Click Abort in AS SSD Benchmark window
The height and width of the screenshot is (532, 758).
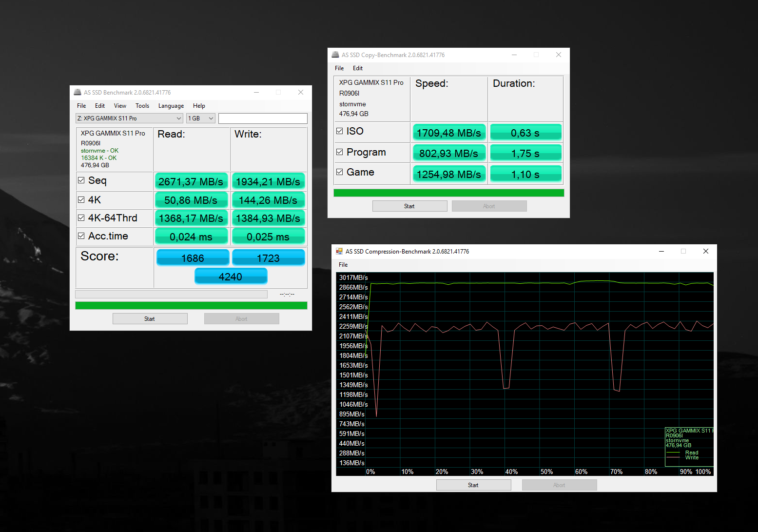pyautogui.click(x=241, y=319)
